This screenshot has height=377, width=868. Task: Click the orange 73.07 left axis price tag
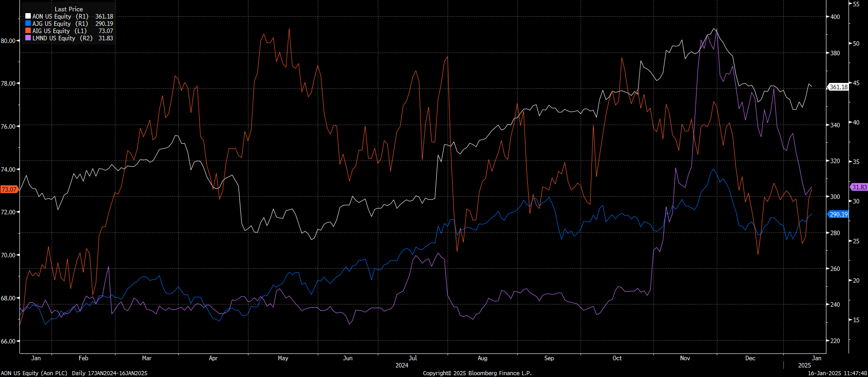9,189
